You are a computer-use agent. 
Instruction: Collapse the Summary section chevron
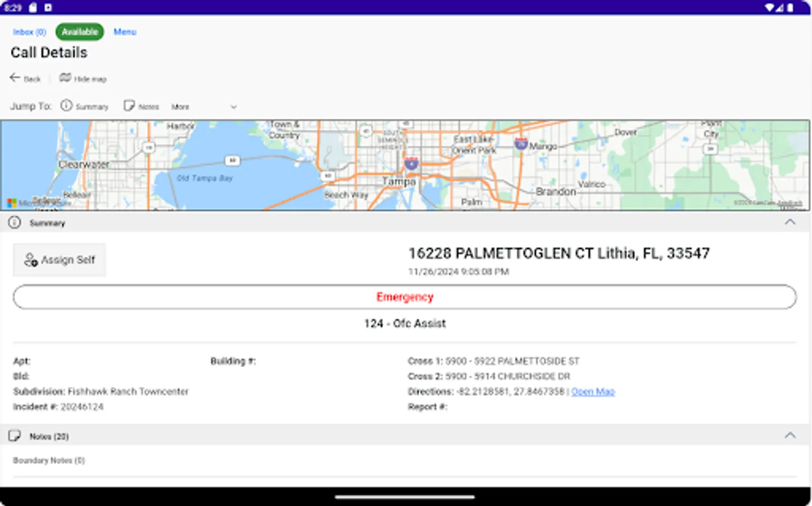(x=790, y=222)
